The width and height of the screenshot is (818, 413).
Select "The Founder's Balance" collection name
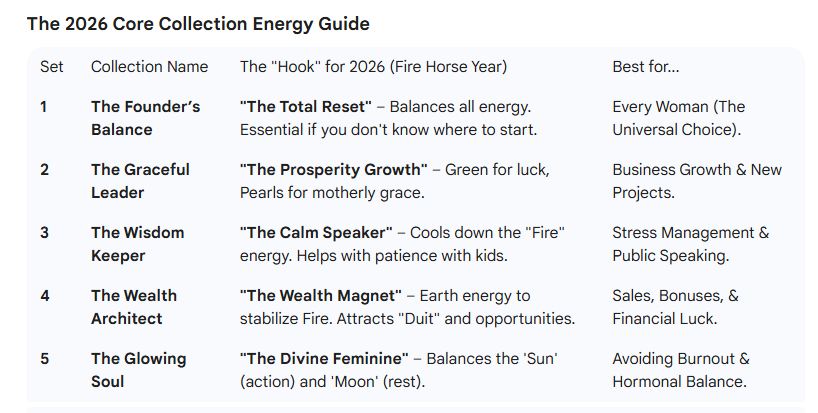(x=131, y=118)
